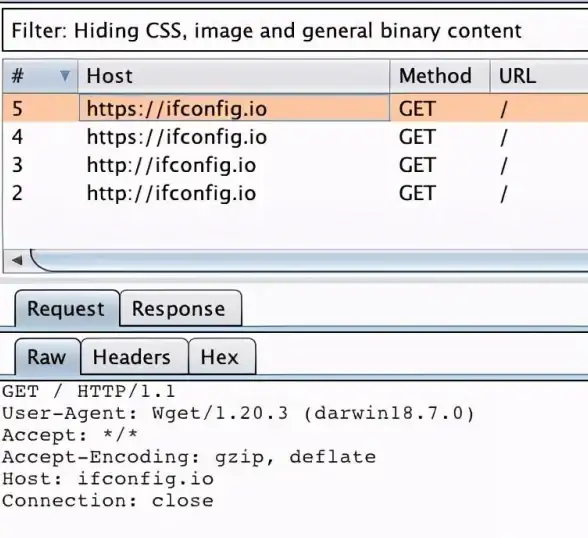Screen dimensions: 588x538
Task: Click the row number 3 cell
Action: coord(18,165)
